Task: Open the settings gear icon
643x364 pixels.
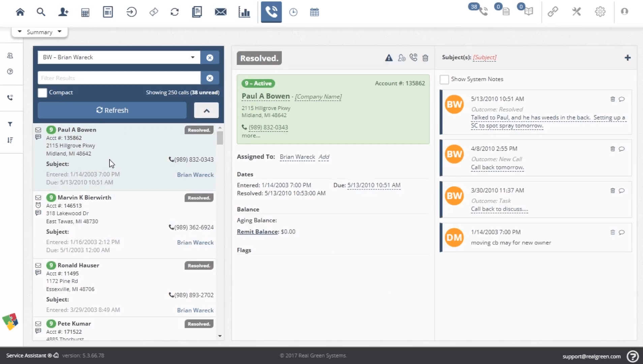Action: 600,12
